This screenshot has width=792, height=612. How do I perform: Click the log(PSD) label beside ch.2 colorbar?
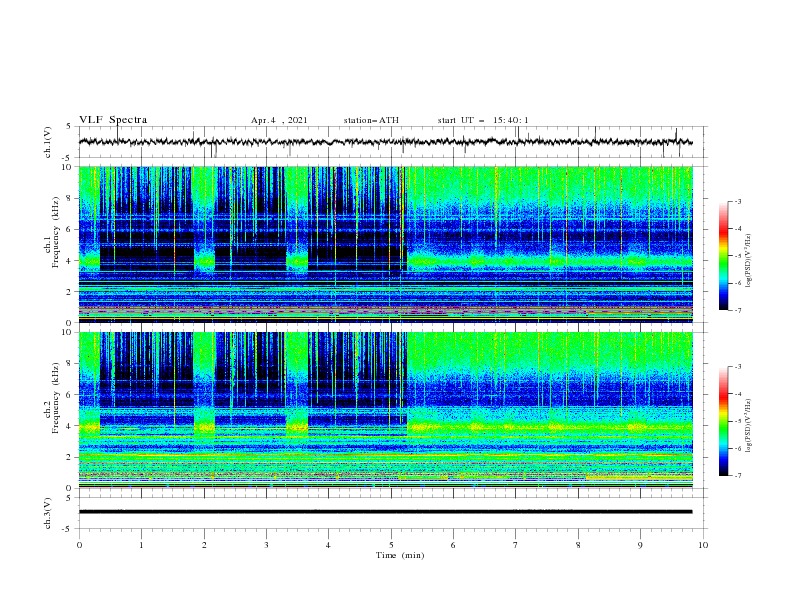pyautogui.click(x=749, y=425)
